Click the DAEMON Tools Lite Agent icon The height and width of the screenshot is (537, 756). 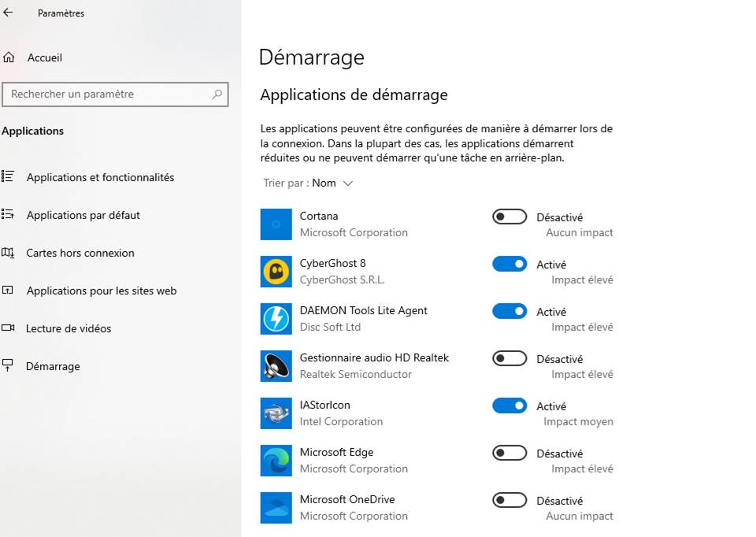pyautogui.click(x=276, y=319)
